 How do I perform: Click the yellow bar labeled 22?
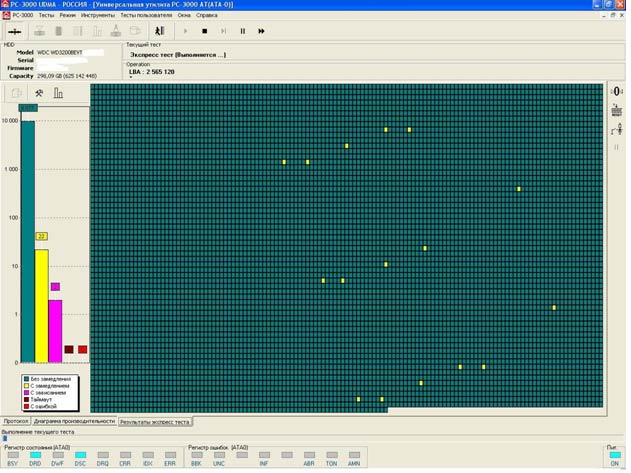pyautogui.click(x=41, y=306)
